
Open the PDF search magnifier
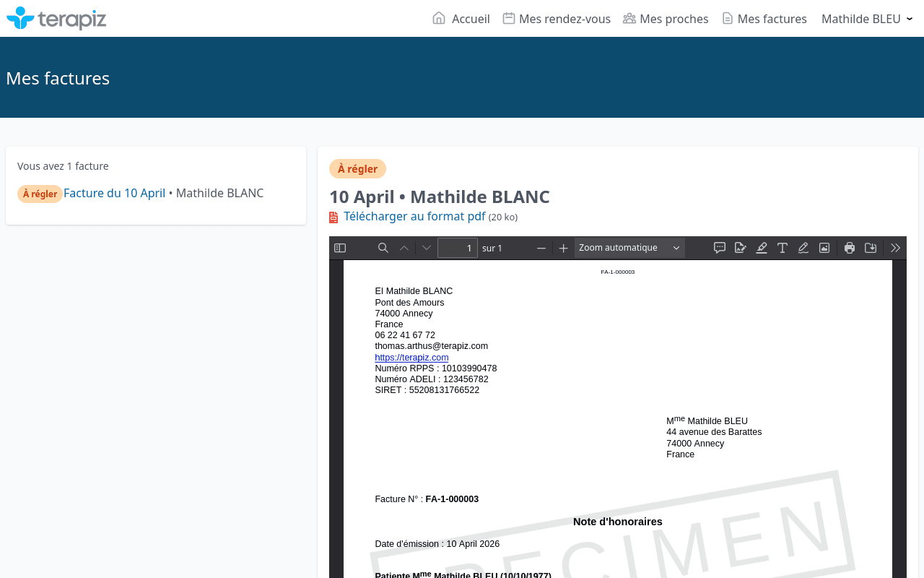(383, 248)
